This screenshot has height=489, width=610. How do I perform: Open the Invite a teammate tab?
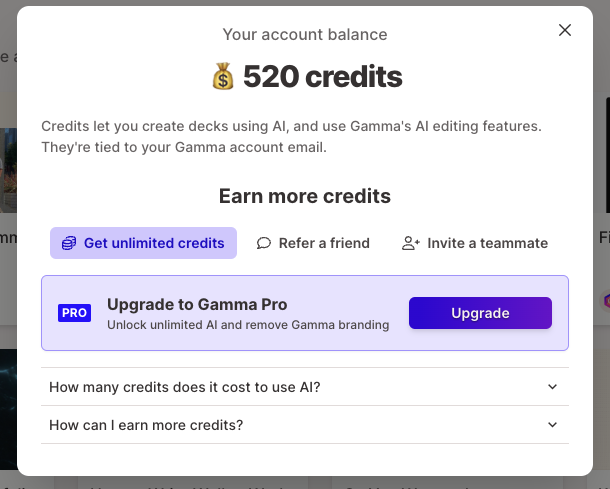click(475, 243)
